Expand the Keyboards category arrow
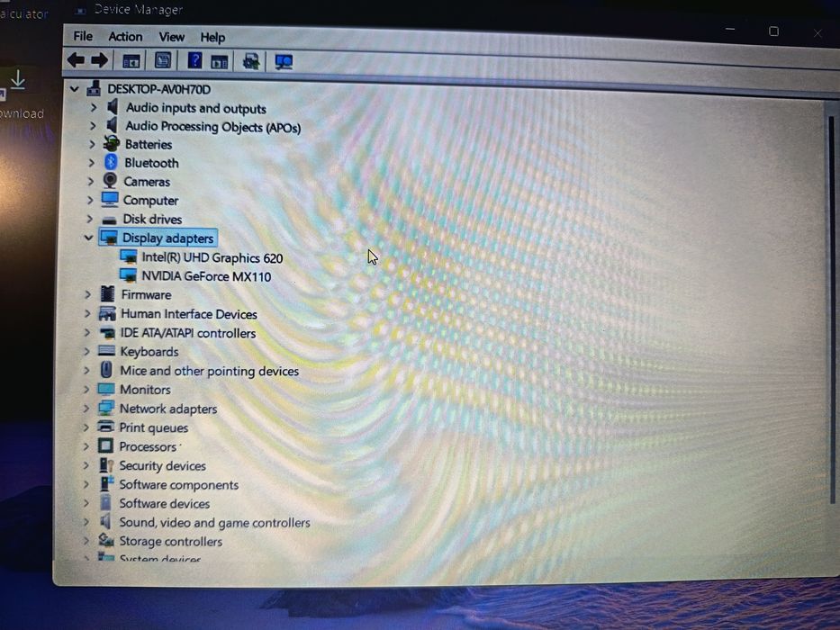The image size is (840, 630). (x=86, y=351)
